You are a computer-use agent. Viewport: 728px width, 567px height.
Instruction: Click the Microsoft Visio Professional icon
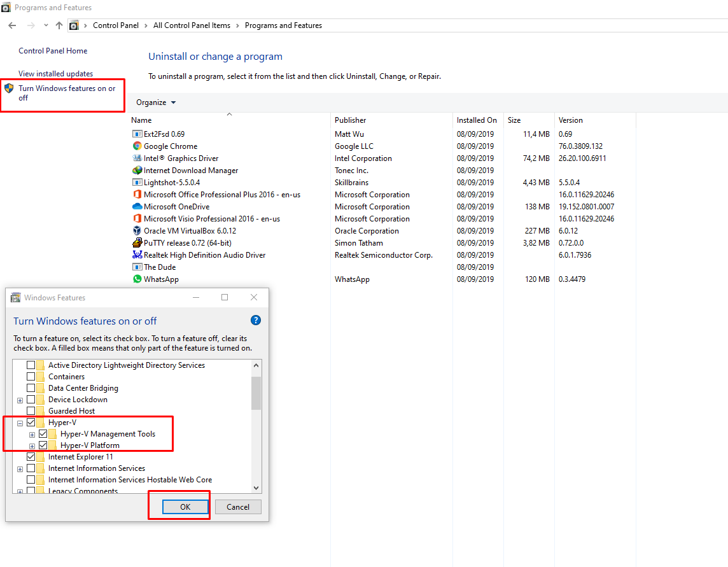tap(137, 218)
